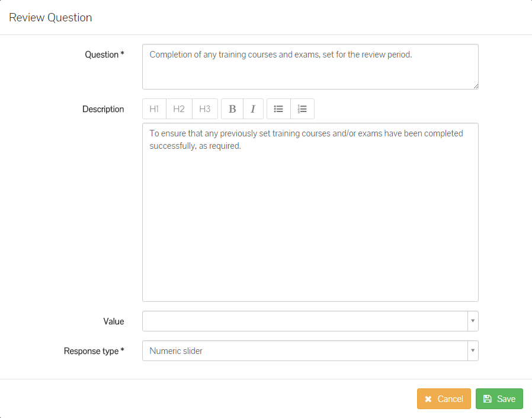
Task: Open the Numeric slider response type box
Action: click(305, 351)
